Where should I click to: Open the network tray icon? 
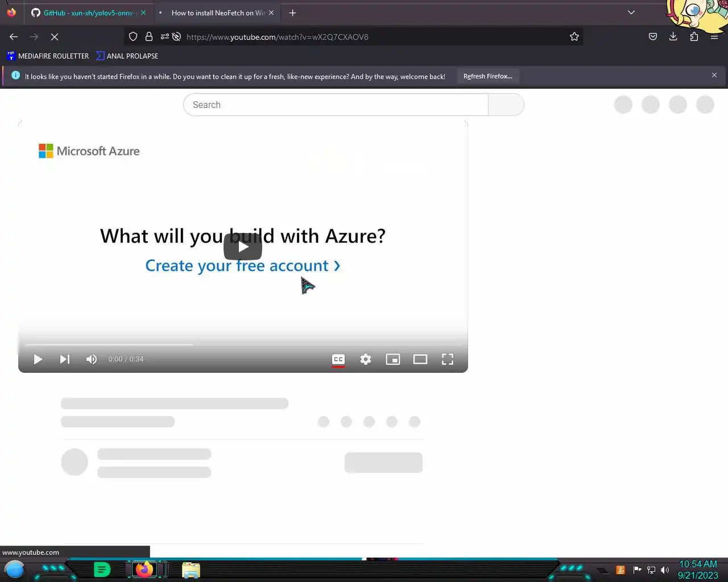tap(651, 569)
